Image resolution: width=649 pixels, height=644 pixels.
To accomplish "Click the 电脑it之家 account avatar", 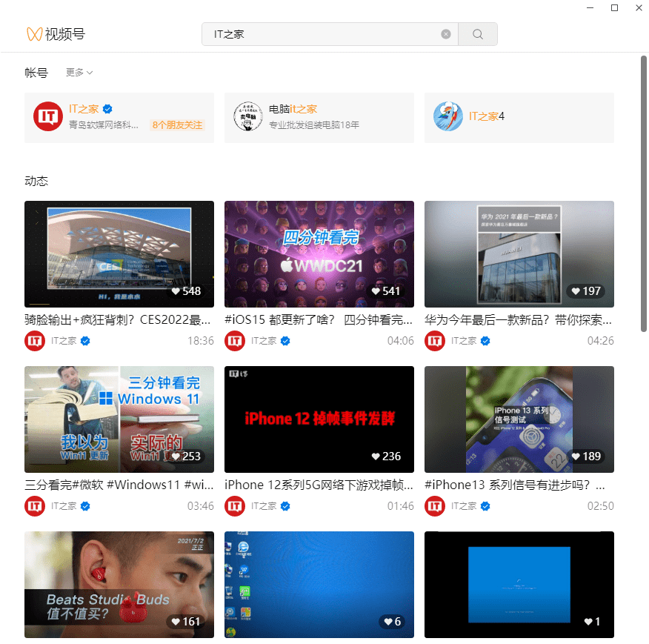I will [x=247, y=116].
